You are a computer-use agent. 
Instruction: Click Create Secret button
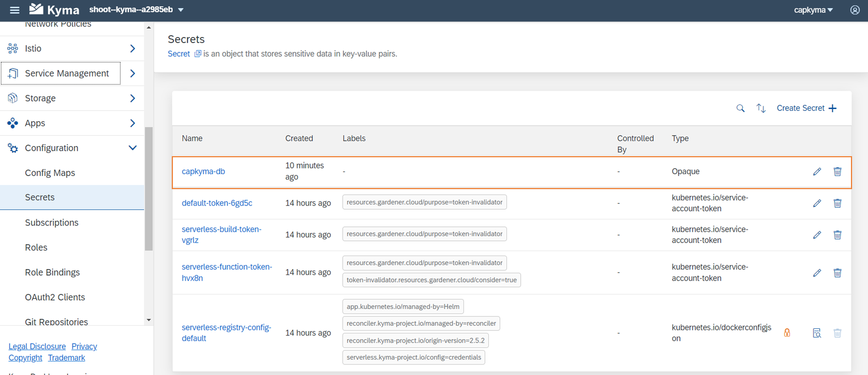click(x=806, y=108)
